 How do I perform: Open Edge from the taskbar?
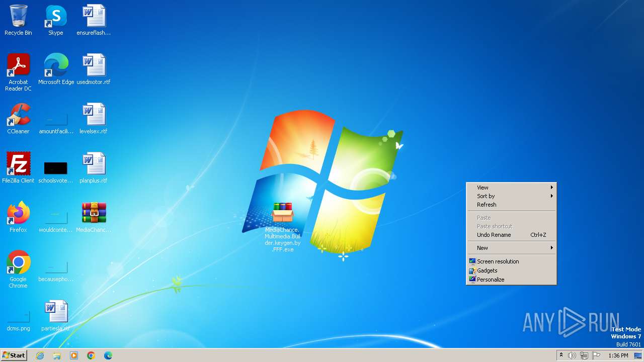108,355
